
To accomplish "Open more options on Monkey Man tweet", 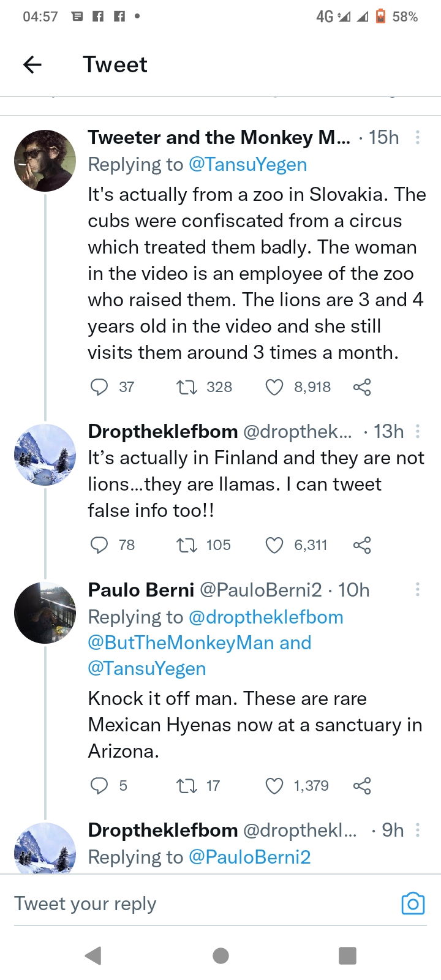I will click(418, 137).
